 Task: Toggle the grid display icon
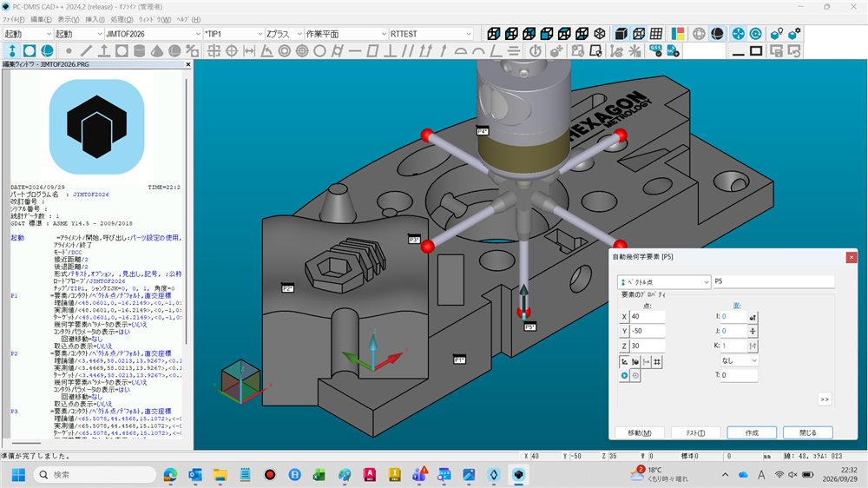point(656,34)
